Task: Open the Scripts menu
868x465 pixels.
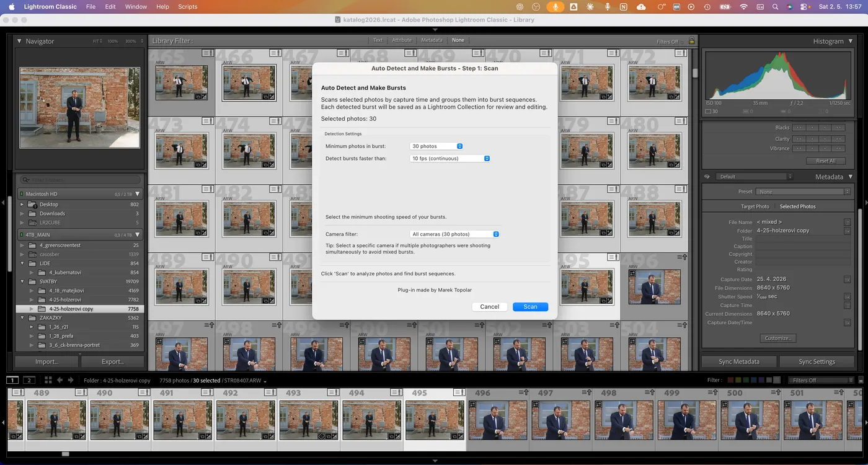Action: tap(188, 7)
